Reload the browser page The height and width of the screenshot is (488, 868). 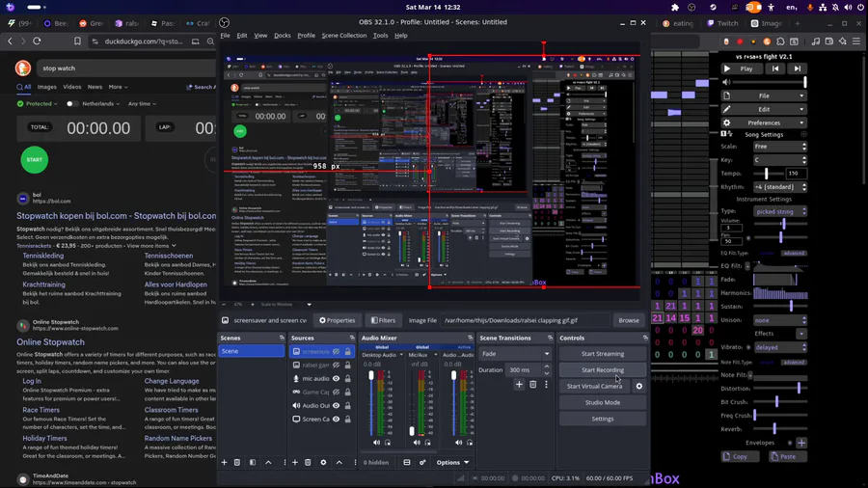(x=37, y=41)
